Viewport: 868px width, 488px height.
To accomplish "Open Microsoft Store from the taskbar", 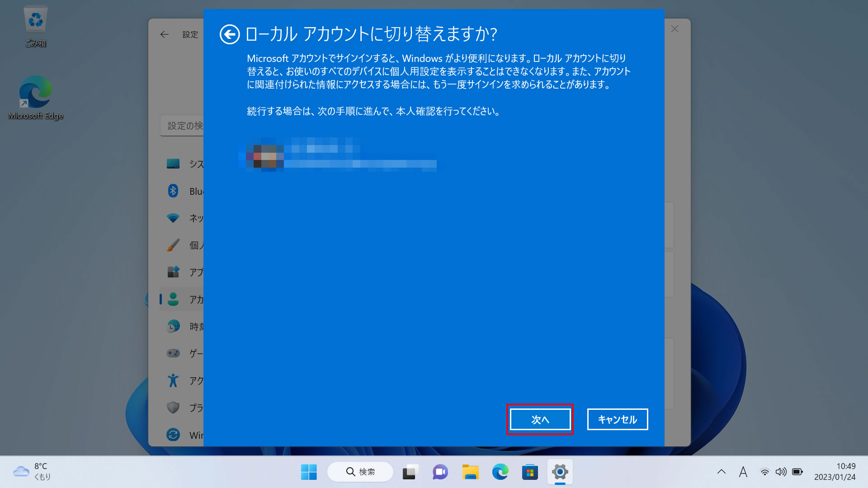I will point(530,472).
